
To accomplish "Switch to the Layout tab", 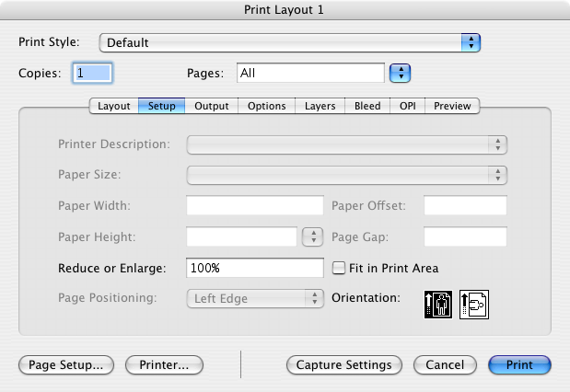I will (x=114, y=106).
